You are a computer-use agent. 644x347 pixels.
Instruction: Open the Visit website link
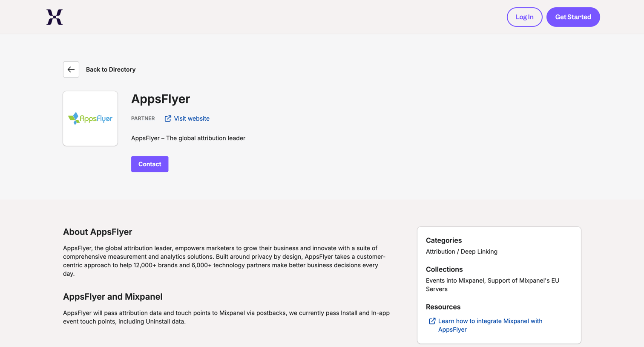pos(192,119)
